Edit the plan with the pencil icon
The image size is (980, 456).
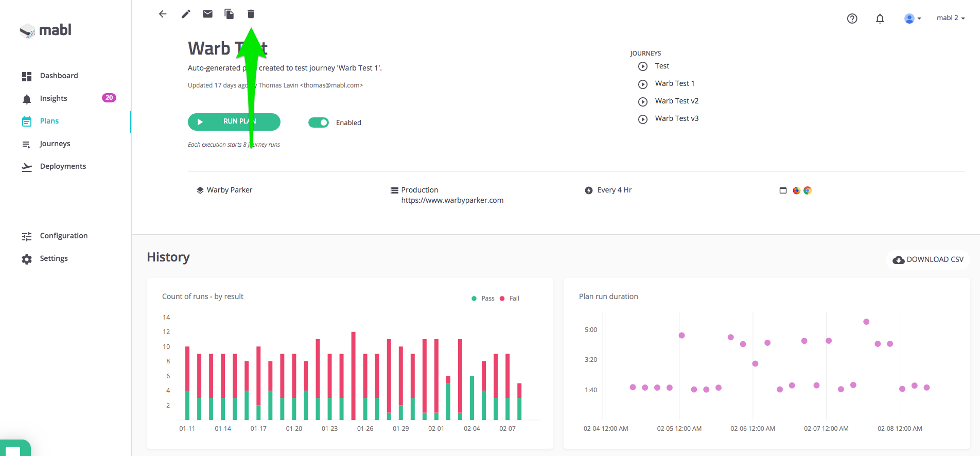(x=186, y=14)
